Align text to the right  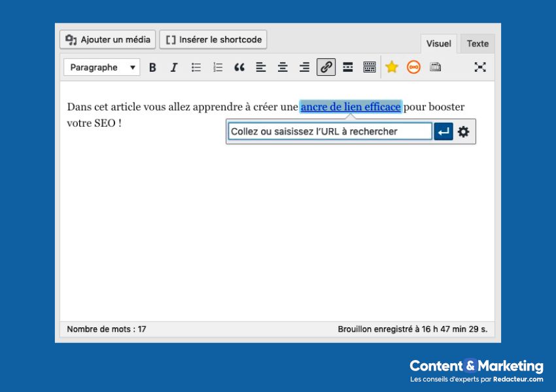tap(304, 67)
